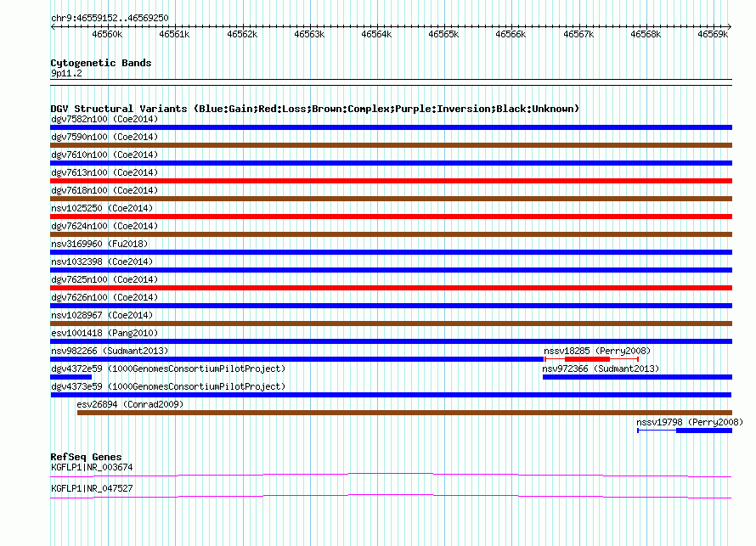756x546 pixels.
Task: Click the RefSeq Genes track title
Action: pyautogui.click(x=86, y=457)
